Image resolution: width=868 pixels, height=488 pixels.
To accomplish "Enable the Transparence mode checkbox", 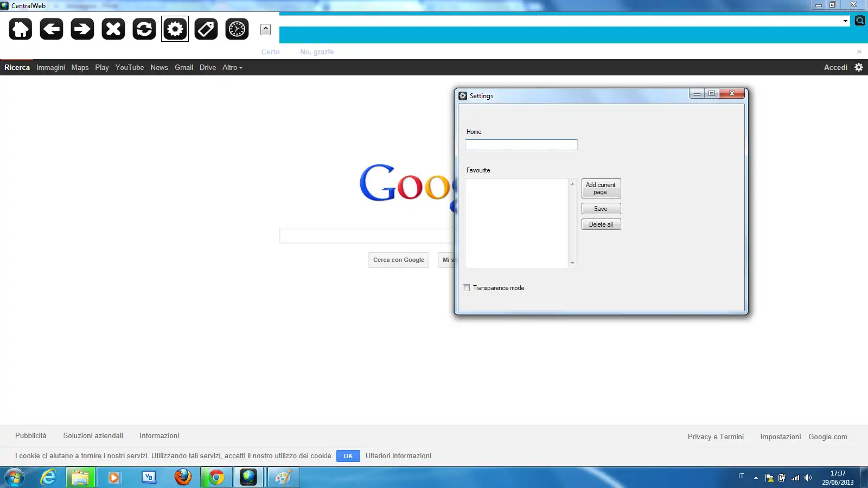I will click(467, 288).
